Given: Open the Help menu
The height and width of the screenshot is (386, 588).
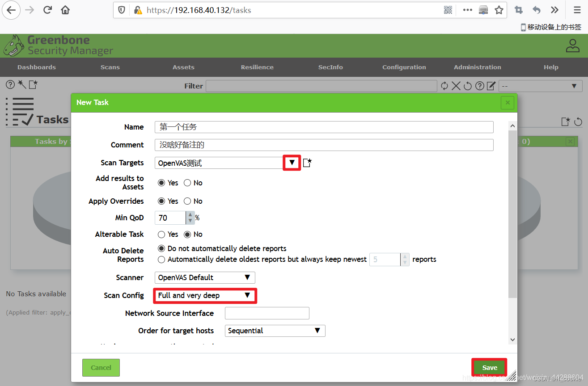Looking at the screenshot, I should pyautogui.click(x=551, y=67).
